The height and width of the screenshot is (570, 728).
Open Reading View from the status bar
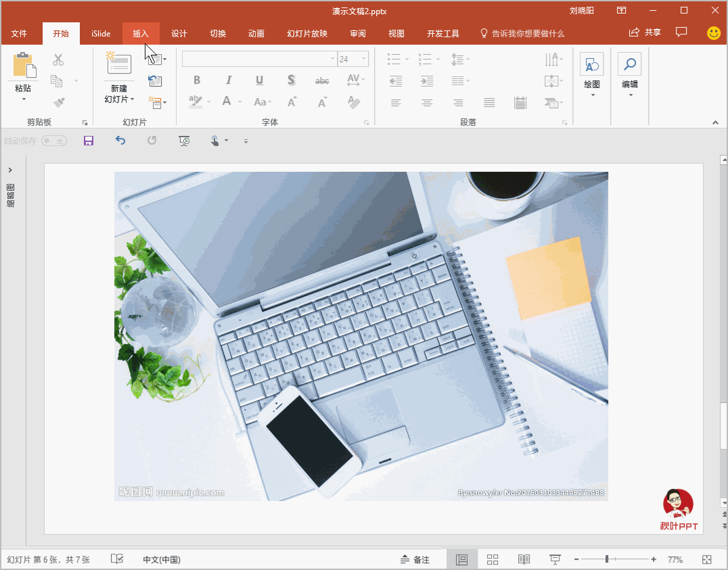[524, 559]
